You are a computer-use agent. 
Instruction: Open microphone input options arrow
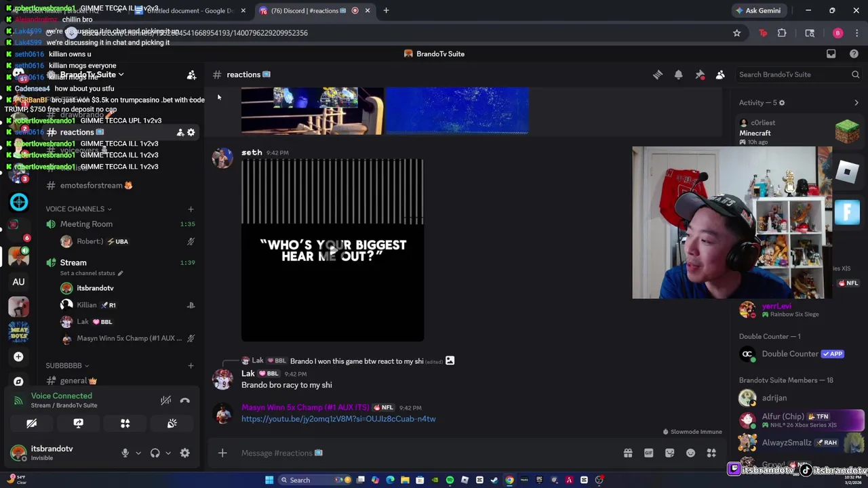pos(138,453)
